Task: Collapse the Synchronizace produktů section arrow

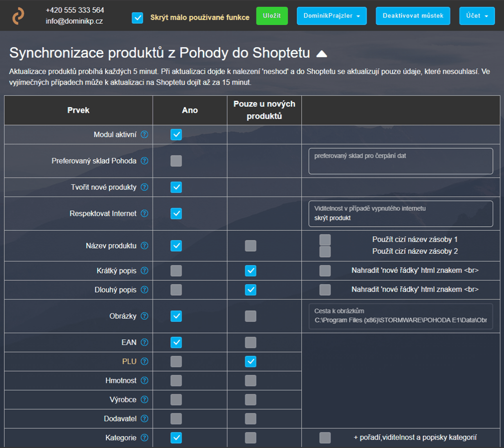Action: pos(322,54)
